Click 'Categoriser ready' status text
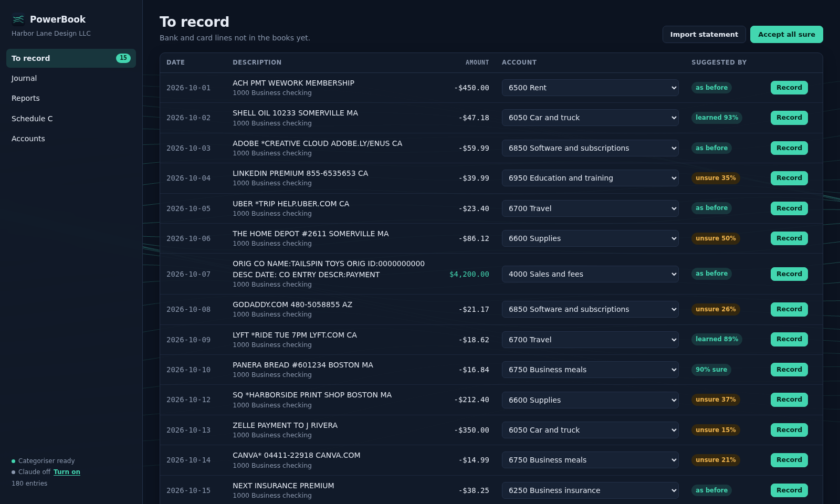Viewport: 840px width, 504px height. coord(47,461)
